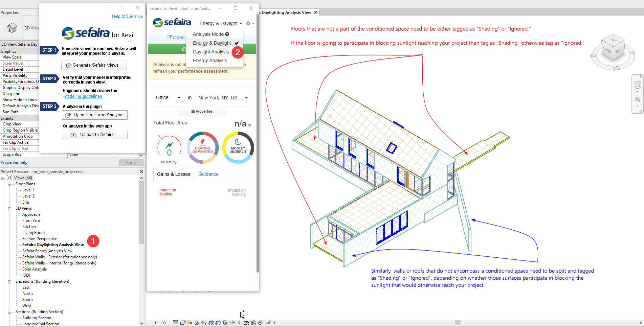Switch to the Gains & Losses tab

(x=174, y=174)
